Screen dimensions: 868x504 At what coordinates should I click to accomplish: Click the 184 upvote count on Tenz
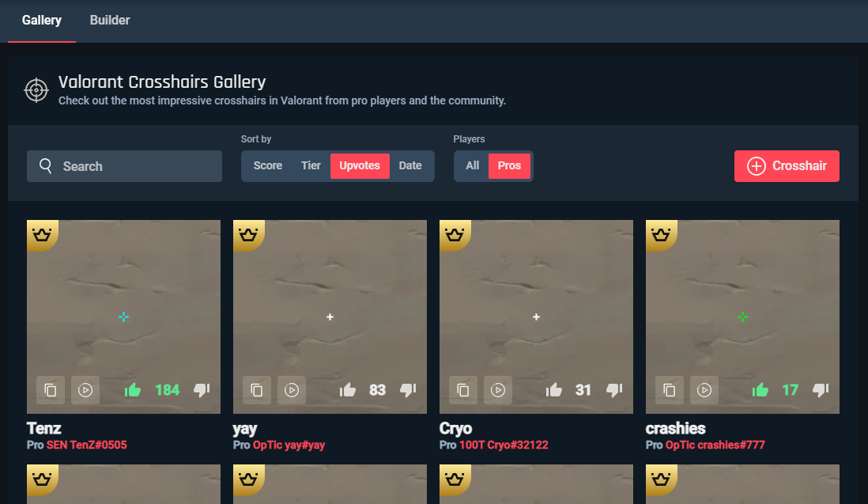pos(167,390)
